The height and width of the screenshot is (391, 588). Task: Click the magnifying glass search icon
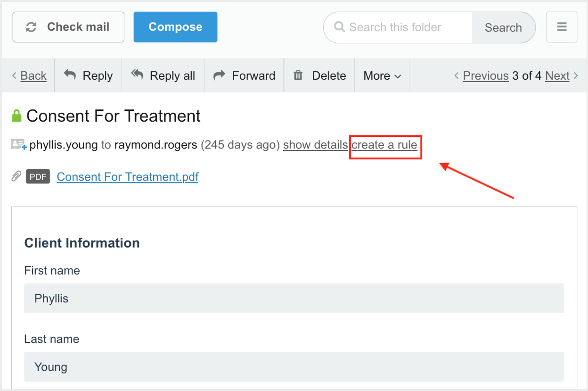pyautogui.click(x=339, y=27)
